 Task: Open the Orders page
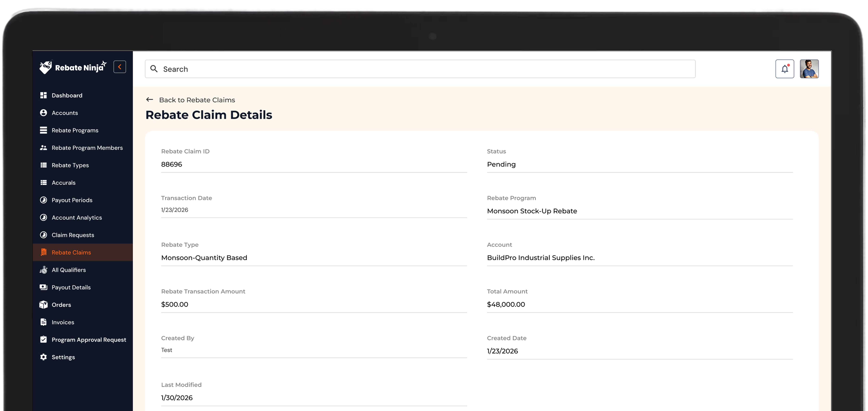tap(83, 305)
